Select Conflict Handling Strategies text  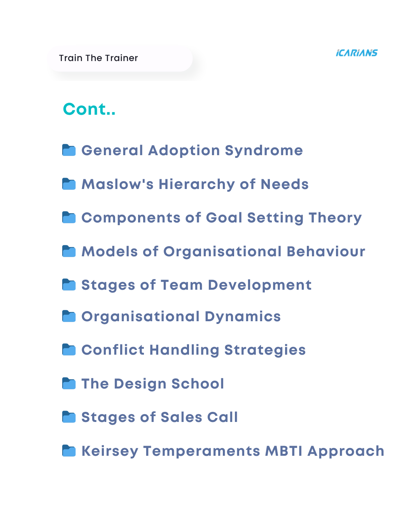(x=193, y=350)
